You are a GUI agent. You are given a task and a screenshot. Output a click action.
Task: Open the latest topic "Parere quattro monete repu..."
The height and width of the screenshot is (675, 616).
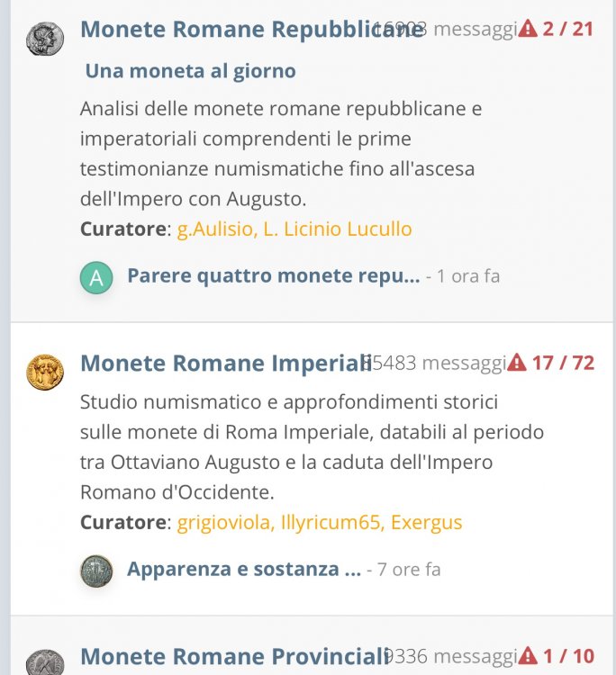(274, 276)
